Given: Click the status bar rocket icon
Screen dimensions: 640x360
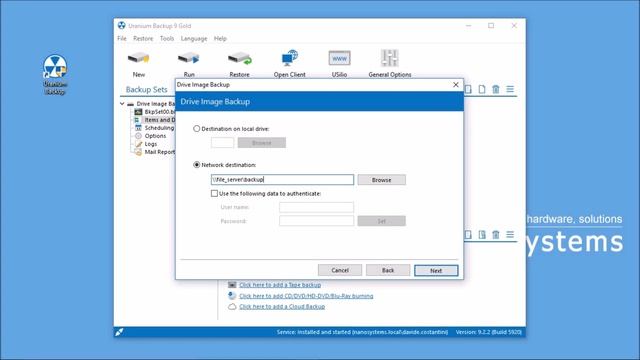Looking at the screenshot, I should click(119, 332).
